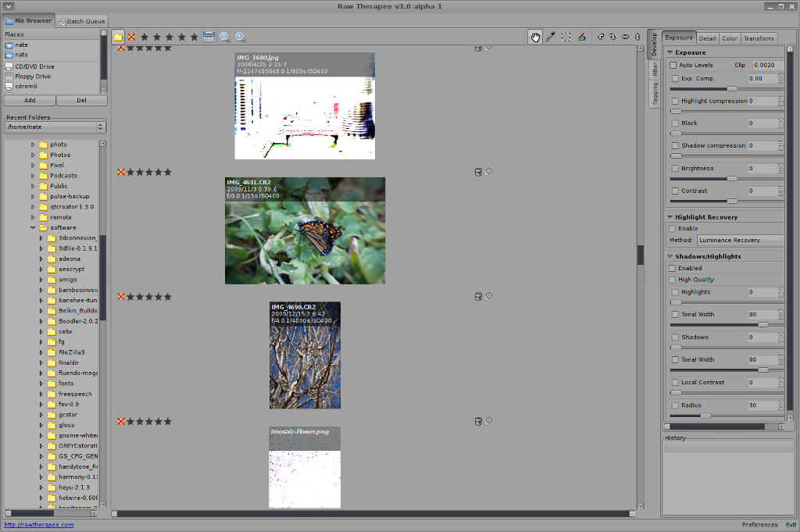Activate the crop selection tool
800x532 pixels.
[566, 37]
